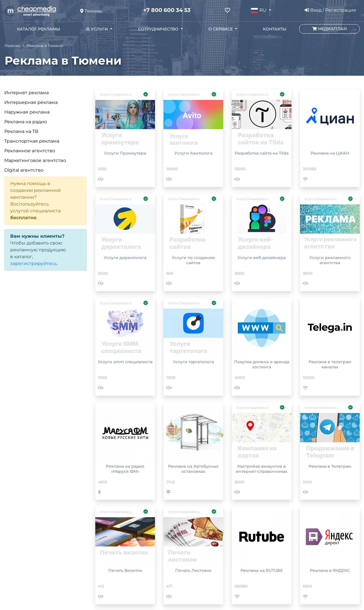Open the Яндекс Директ logo thumbnail
The width and height of the screenshot is (364, 610).
pos(329,537)
